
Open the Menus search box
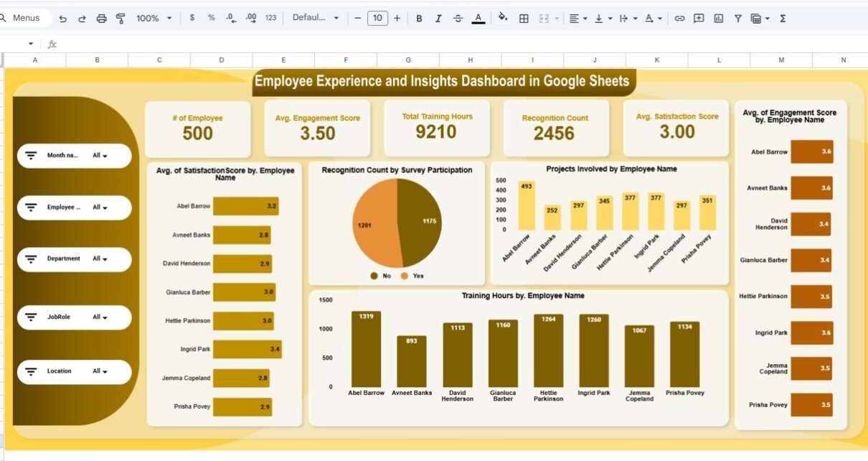26,18
